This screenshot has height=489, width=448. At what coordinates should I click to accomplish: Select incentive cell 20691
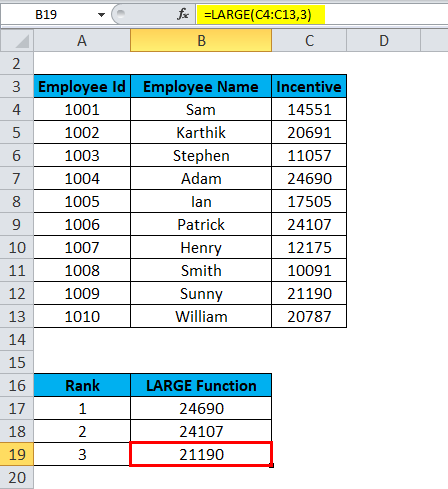[x=309, y=132]
